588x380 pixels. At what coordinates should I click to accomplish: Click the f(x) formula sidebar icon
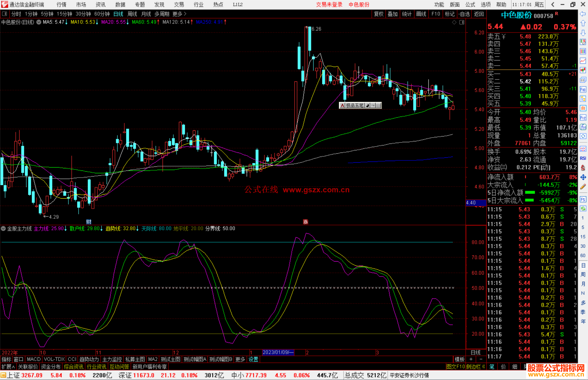coord(583,127)
